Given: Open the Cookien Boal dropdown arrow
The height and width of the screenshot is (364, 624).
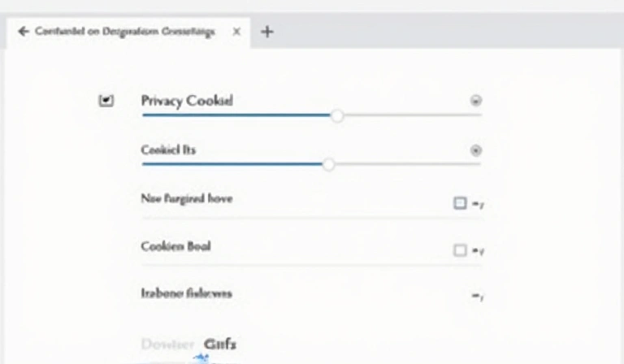Looking at the screenshot, I should pyautogui.click(x=479, y=251).
